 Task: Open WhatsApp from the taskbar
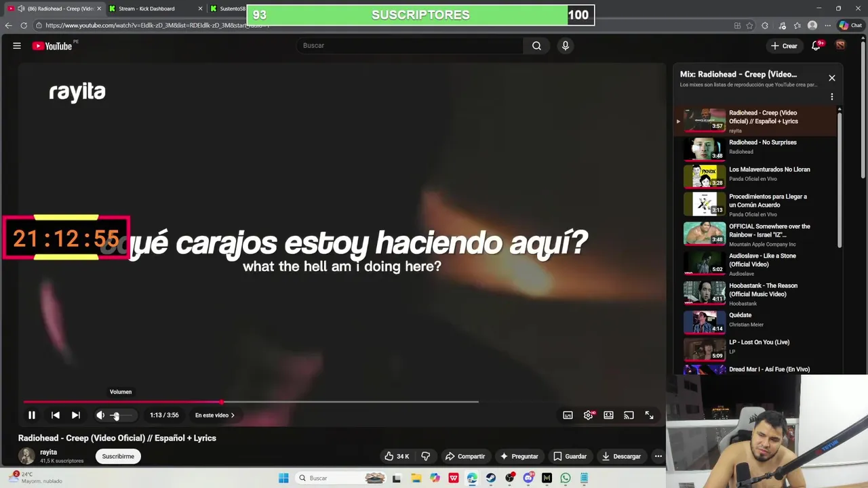[x=566, y=478]
